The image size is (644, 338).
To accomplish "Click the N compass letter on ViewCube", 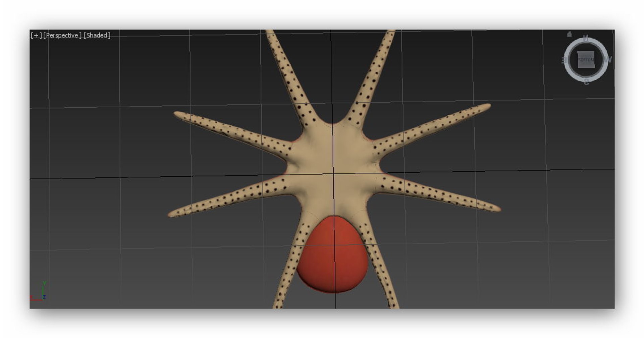I will (x=586, y=38).
